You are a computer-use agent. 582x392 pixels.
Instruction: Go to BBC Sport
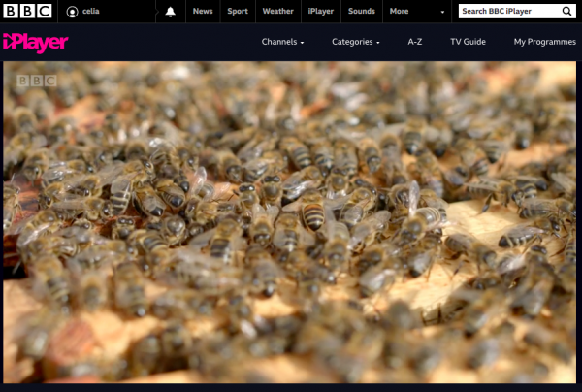tap(238, 11)
